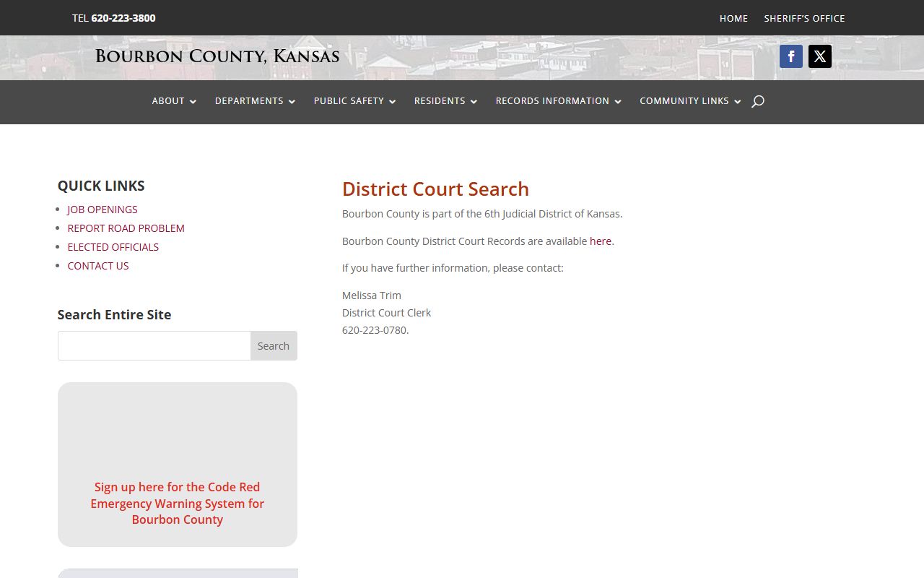Click the telephone number 620-223-3800
Viewport: 924px width, 578px height.
click(123, 18)
